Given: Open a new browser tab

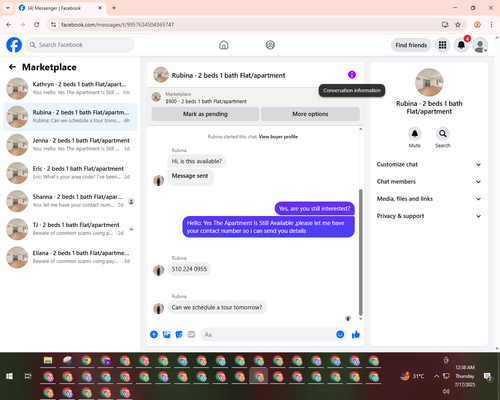Looking at the screenshot, I should (114, 8).
